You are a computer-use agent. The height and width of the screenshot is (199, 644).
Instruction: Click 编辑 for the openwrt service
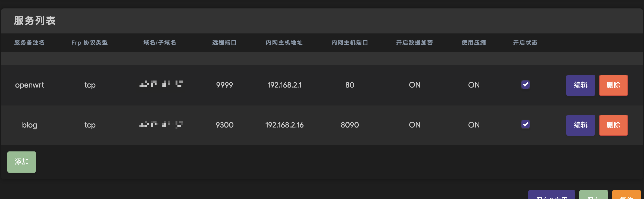coord(580,85)
